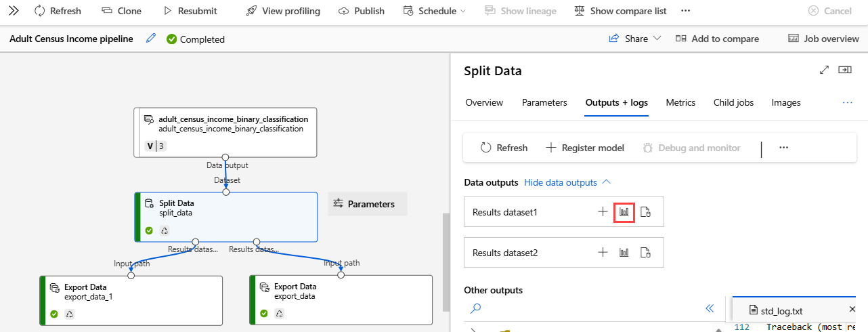Click the plus icon next to Results dataset1

(x=603, y=212)
